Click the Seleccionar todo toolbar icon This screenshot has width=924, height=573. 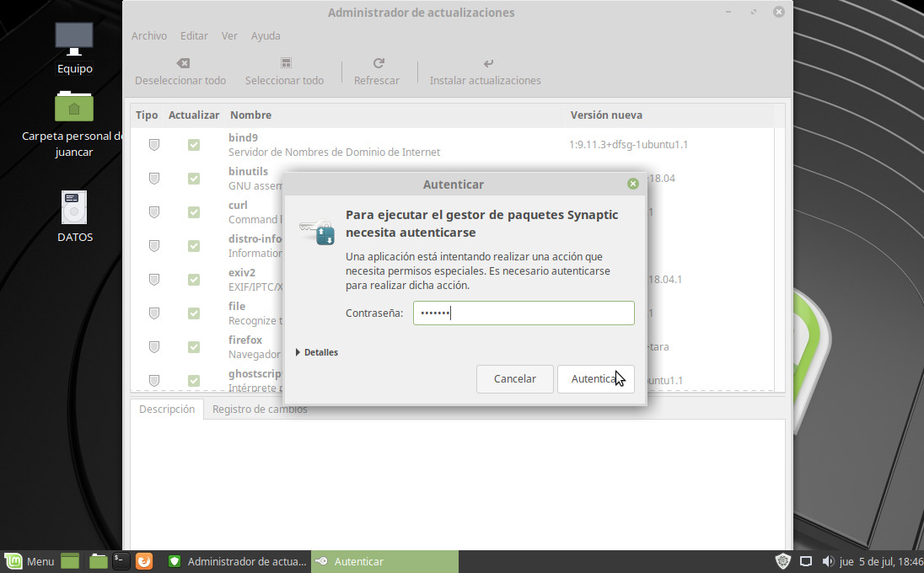click(x=286, y=64)
